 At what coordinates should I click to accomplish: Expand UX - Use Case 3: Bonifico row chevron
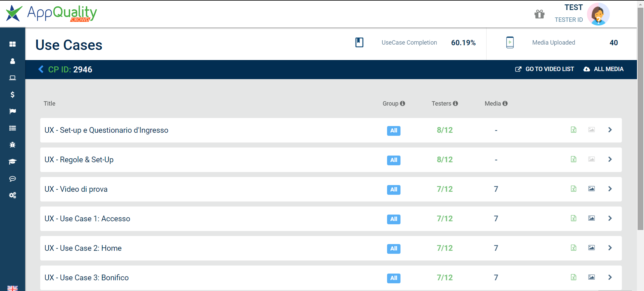(x=610, y=277)
